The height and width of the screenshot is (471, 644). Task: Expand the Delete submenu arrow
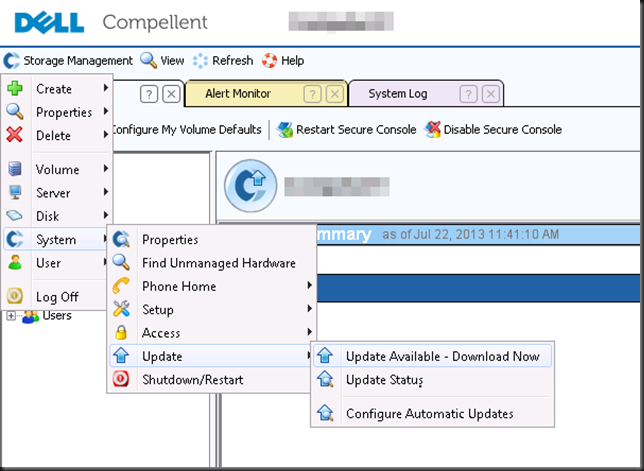[106, 134]
